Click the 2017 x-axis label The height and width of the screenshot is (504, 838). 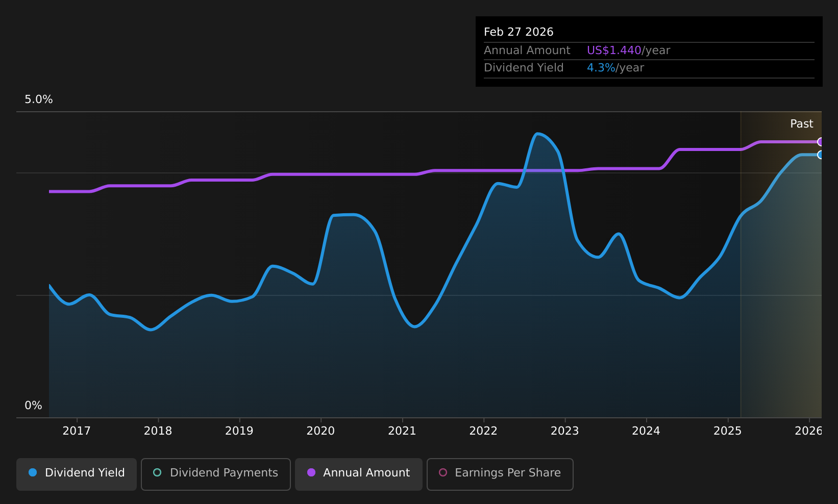click(x=77, y=431)
